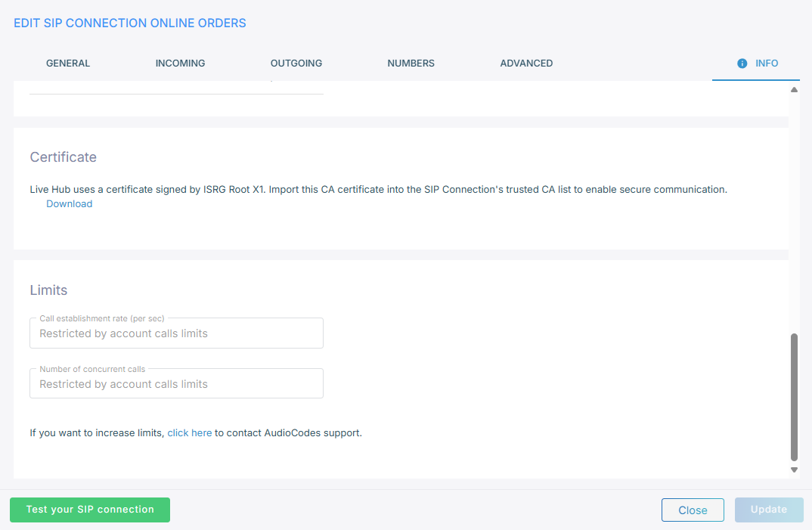Image resolution: width=812 pixels, height=530 pixels.
Task: Switch to the GENERAL tab
Action: (x=67, y=64)
